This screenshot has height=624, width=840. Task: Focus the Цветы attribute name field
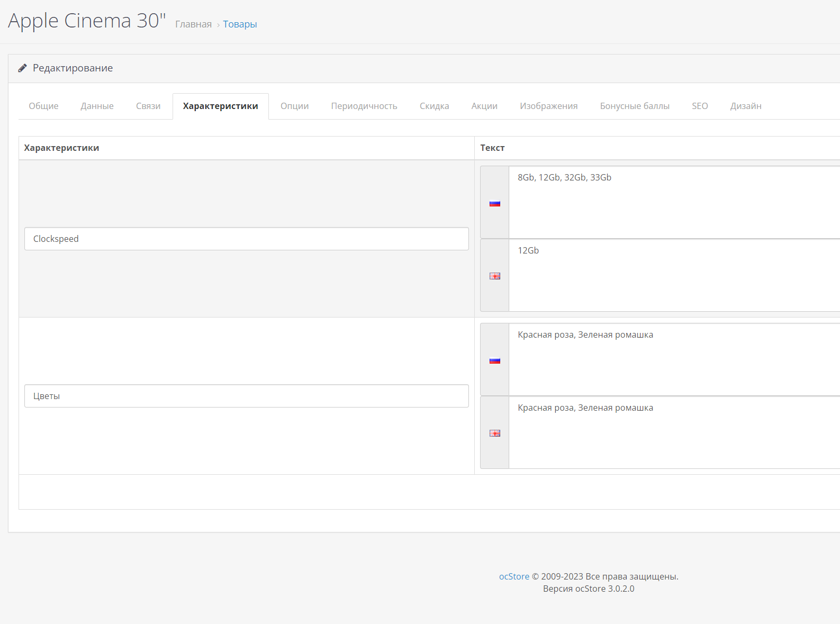click(247, 396)
